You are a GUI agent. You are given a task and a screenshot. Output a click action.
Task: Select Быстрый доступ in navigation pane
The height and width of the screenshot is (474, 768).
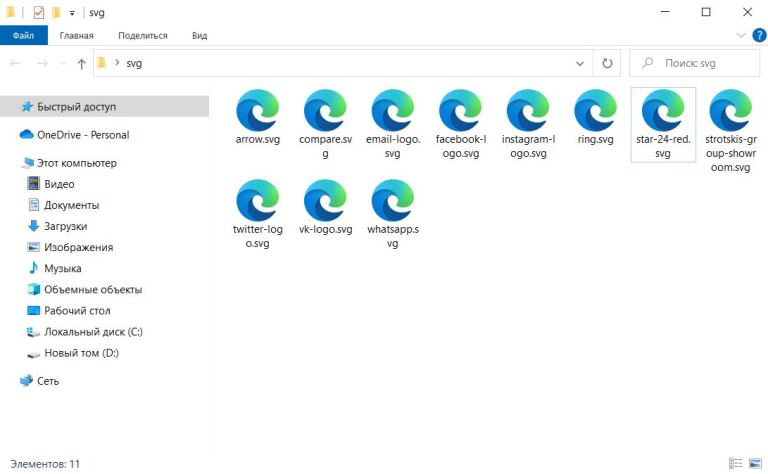(104, 106)
